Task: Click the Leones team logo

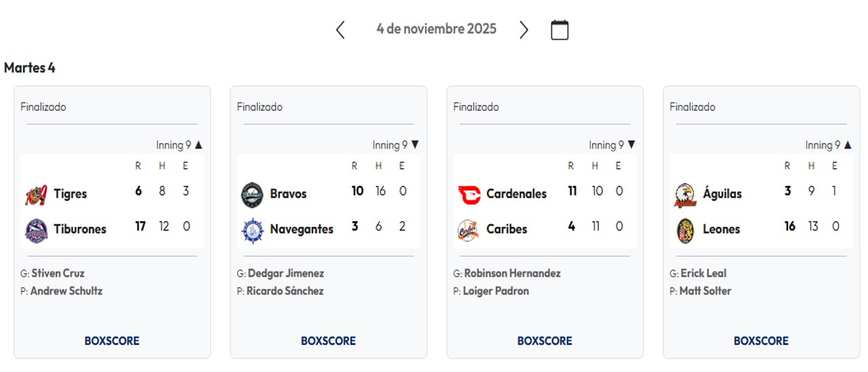Action: [685, 230]
